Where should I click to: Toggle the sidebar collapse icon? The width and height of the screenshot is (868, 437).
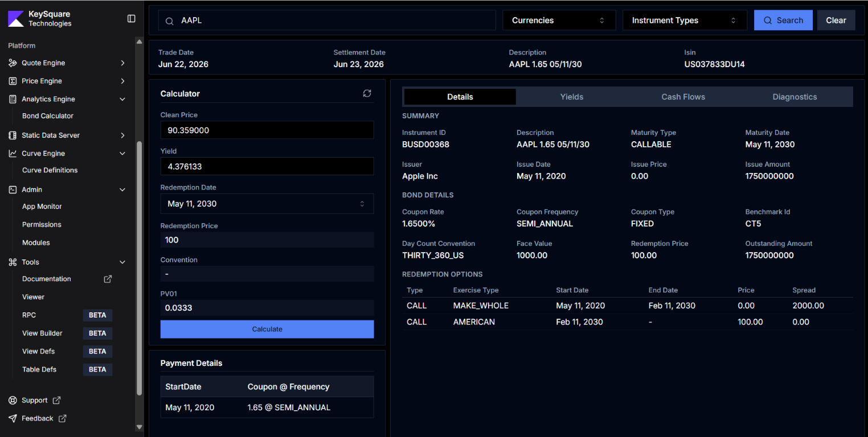pyautogui.click(x=132, y=19)
